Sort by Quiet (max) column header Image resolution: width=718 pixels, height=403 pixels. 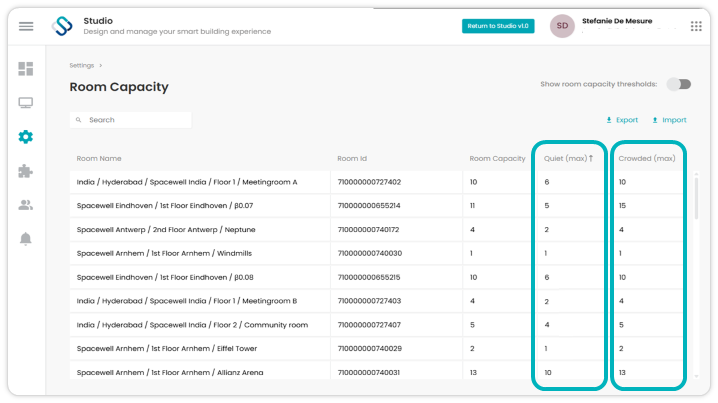568,158
